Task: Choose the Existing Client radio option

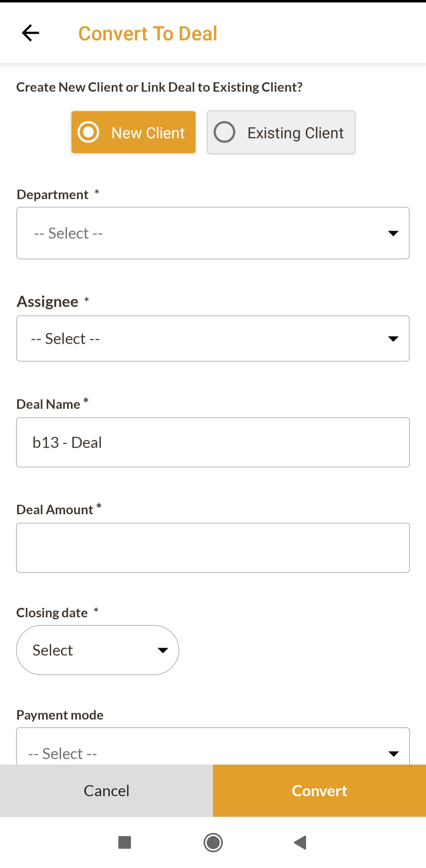Action: click(281, 132)
